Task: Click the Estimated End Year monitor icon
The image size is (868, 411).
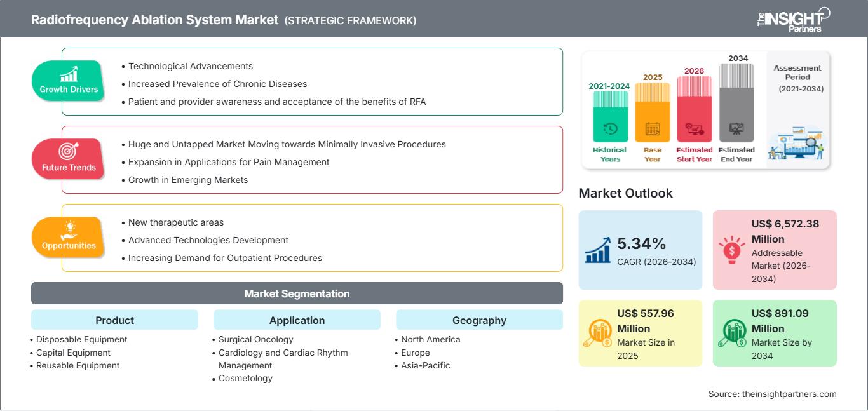Action: [736, 129]
